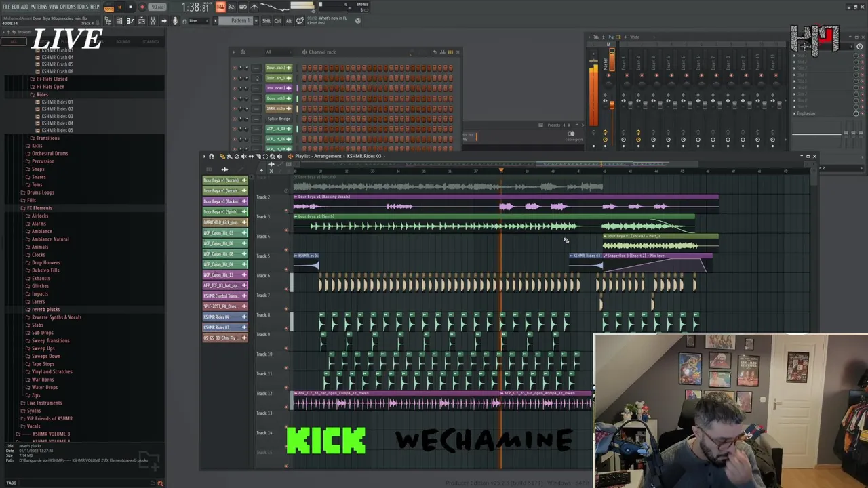Screen dimensions: 868x488
Task: Open the Pattern 1 selector
Action: coord(237,21)
